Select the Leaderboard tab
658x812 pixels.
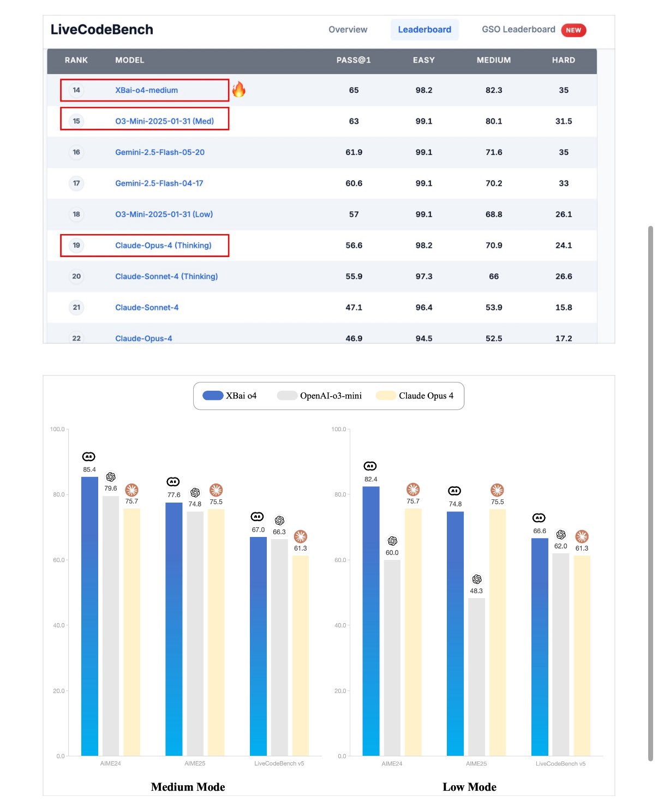(424, 29)
